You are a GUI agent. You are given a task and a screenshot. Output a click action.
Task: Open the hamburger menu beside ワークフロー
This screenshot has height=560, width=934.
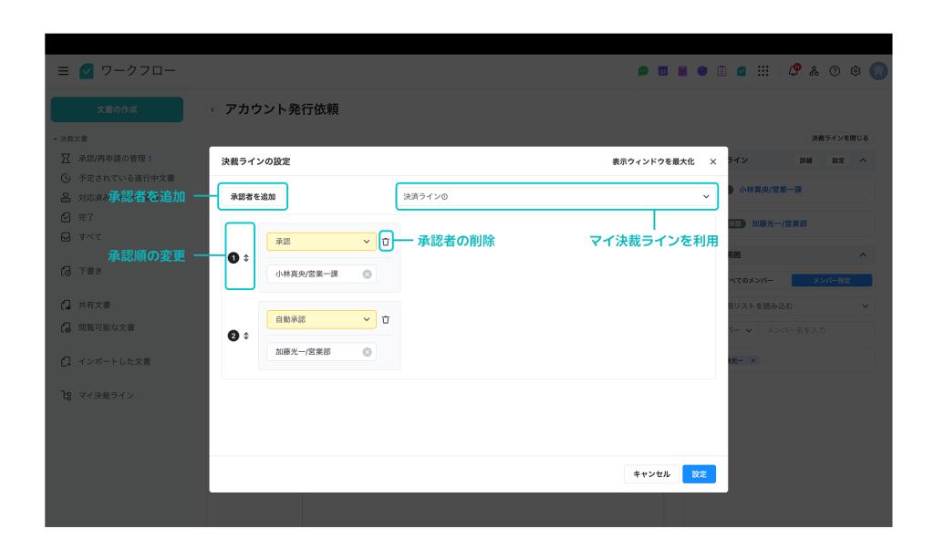click(63, 71)
